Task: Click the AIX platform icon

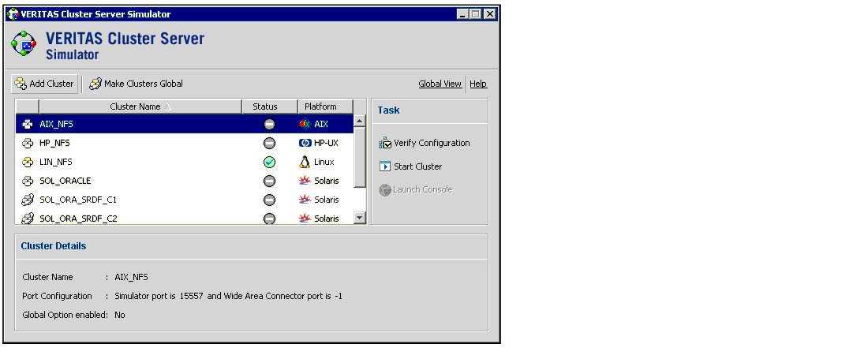Action: [305, 124]
